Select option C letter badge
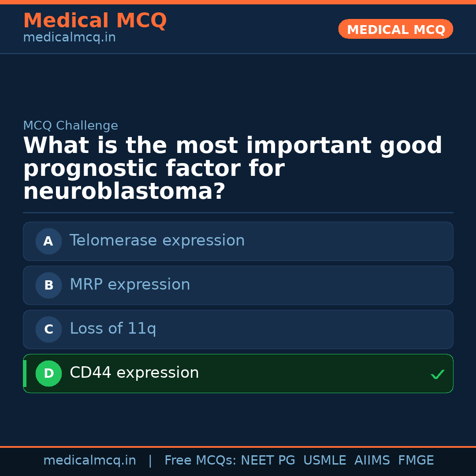Screen dimensions: 476x476 (48, 329)
